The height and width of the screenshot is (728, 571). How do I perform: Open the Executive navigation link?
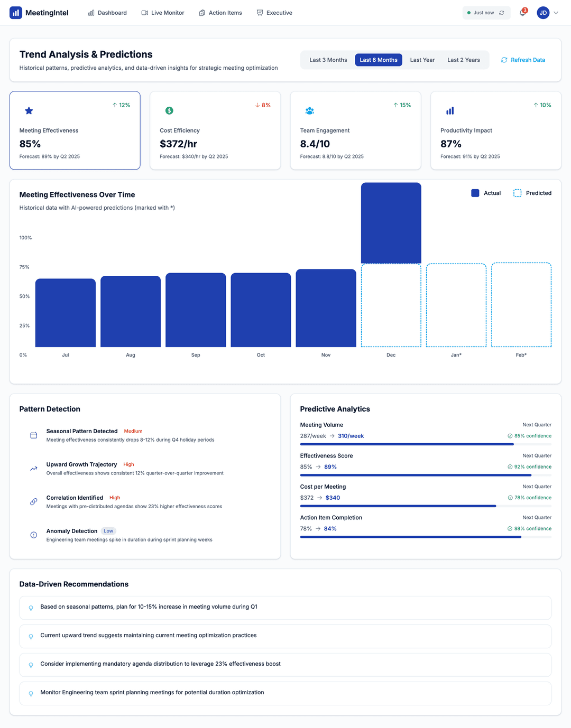pos(274,13)
